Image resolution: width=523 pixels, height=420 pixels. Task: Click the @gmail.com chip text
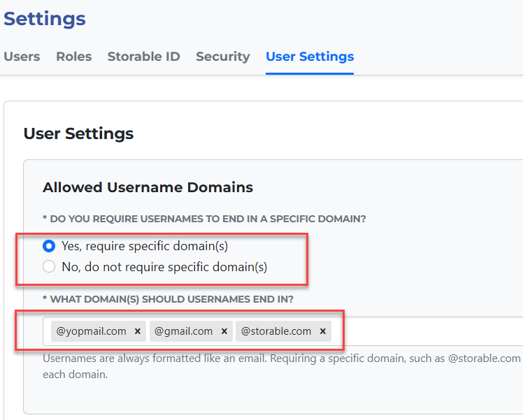tap(183, 331)
